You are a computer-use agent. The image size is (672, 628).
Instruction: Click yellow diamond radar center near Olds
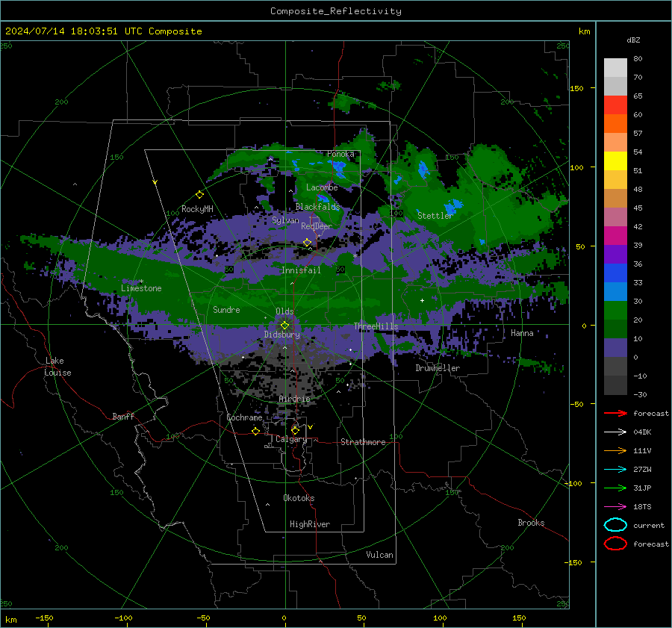(x=284, y=326)
